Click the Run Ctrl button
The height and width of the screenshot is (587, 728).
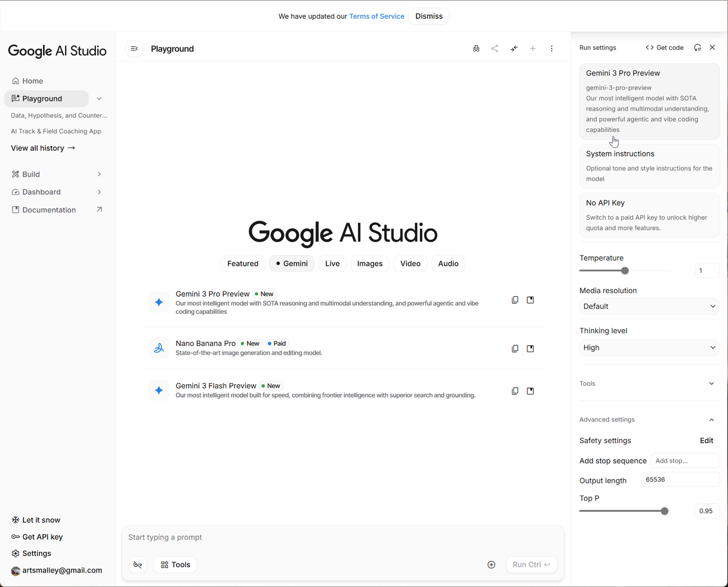[x=531, y=565]
